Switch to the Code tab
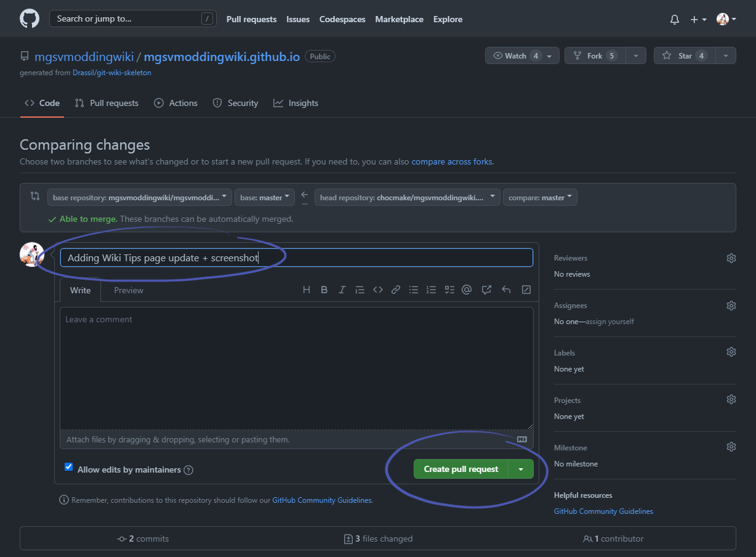 [42, 103]
